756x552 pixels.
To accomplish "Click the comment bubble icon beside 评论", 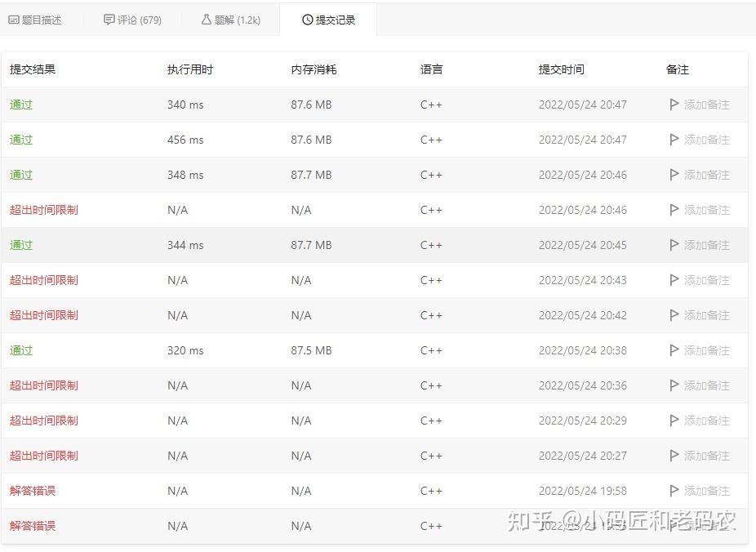I will click(x=109, y=20).
